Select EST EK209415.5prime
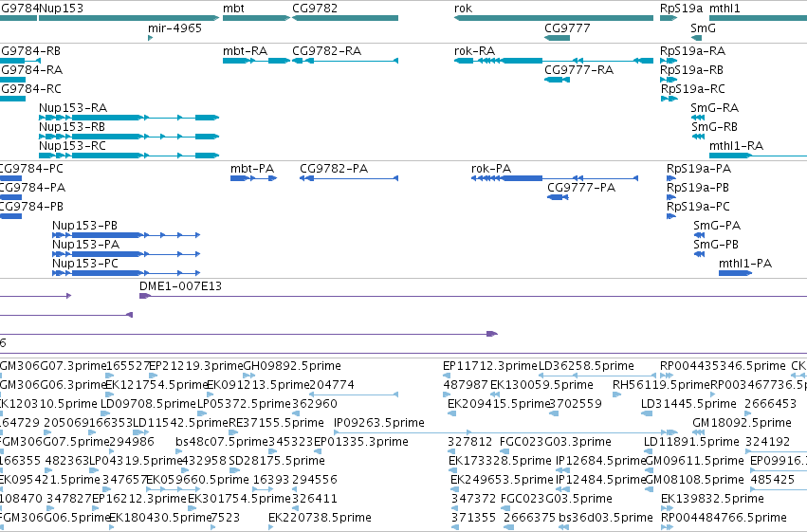807x532 pixels. click(x=451, y=413)
